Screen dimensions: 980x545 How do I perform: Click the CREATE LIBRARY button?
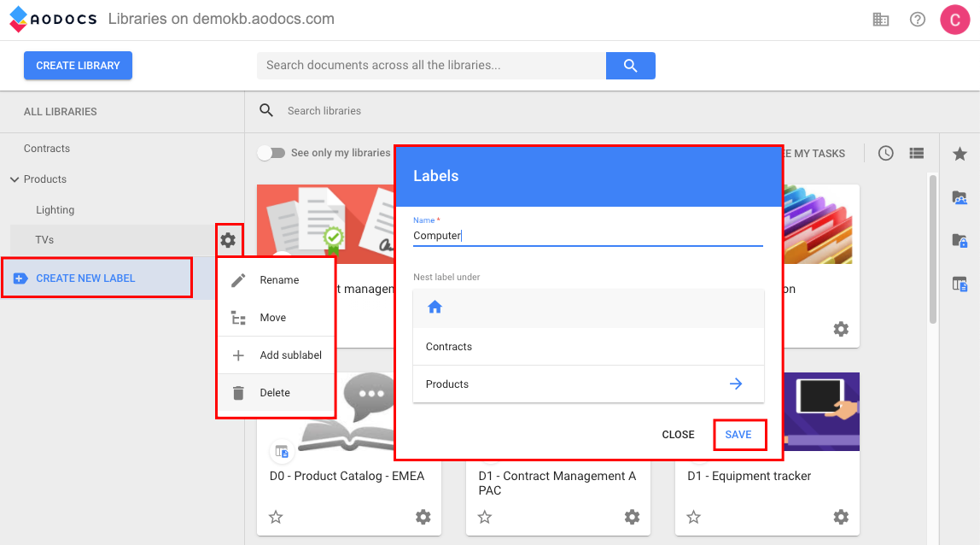coord(79,66)
